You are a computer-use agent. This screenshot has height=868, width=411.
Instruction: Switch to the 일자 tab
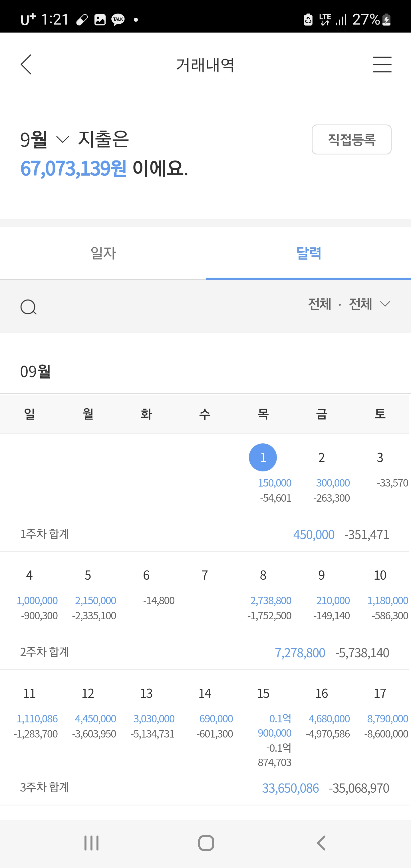tap(103, 253)
